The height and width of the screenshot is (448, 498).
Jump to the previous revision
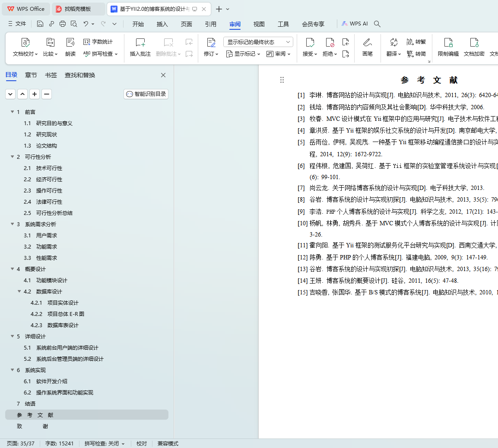346,42
